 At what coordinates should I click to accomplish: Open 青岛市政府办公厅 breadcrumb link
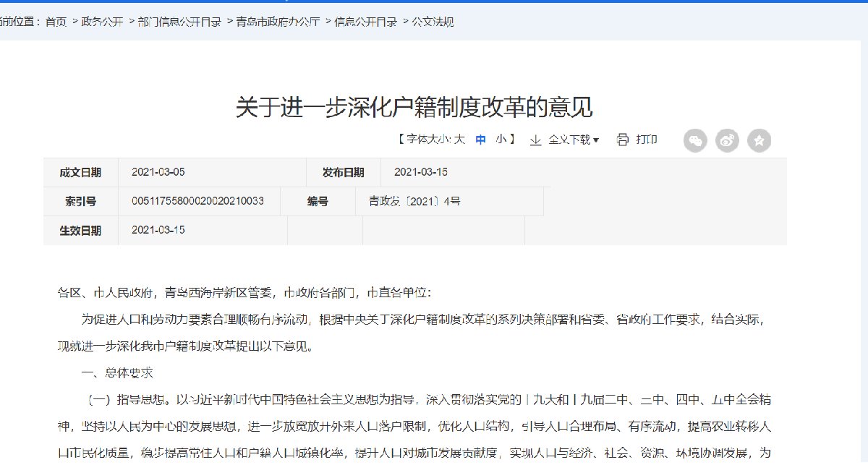(278, 22)
